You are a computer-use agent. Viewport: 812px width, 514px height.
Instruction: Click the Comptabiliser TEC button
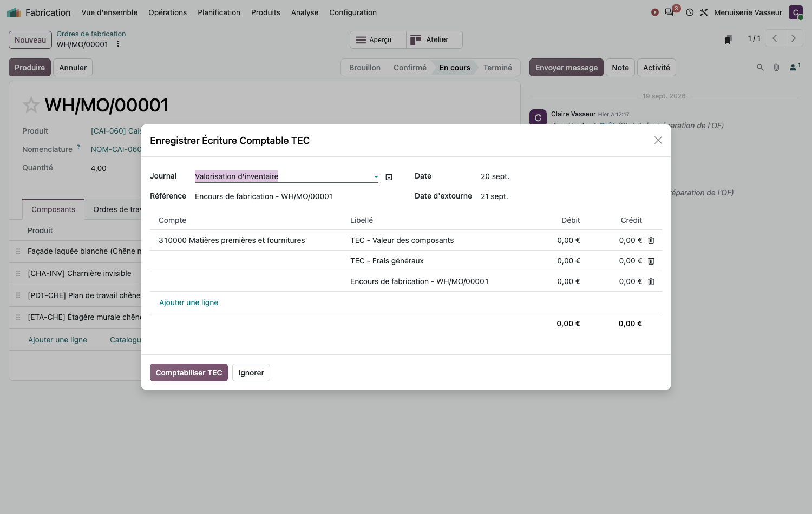click(x=189, y=373)
